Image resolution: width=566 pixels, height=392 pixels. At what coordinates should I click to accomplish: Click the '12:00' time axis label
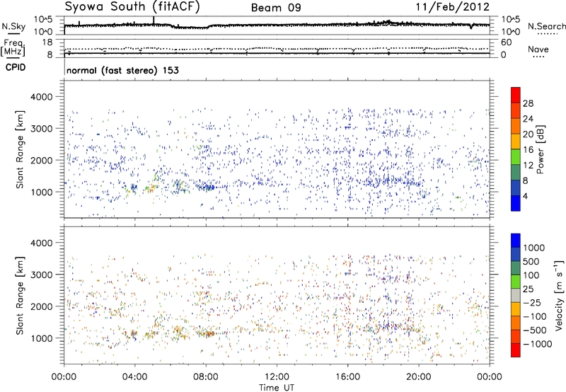click(x=277, y=377)
